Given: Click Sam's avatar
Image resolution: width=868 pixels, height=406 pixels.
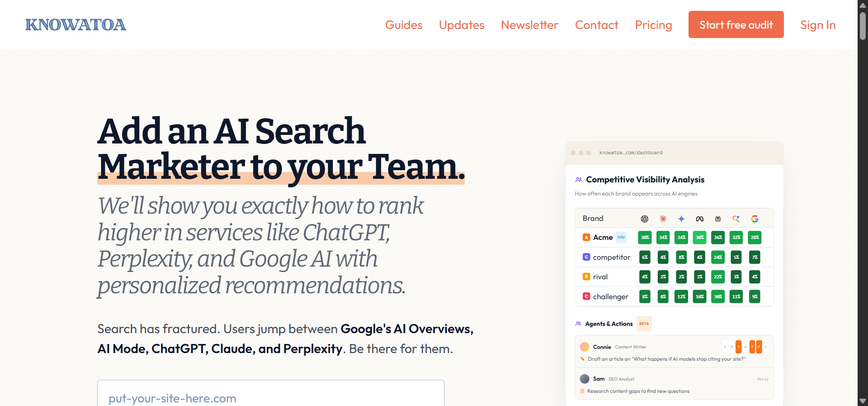Looking at the screenshot, I should click(585, 379).
